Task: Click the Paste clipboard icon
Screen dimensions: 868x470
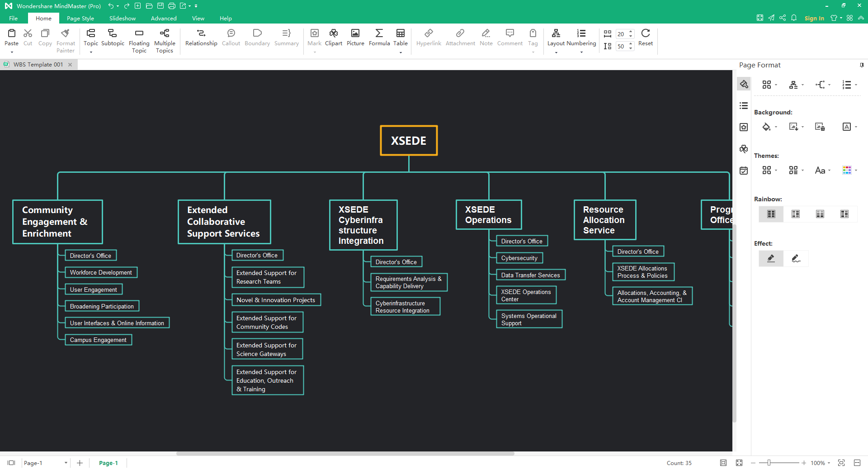Action: point(12,33)
